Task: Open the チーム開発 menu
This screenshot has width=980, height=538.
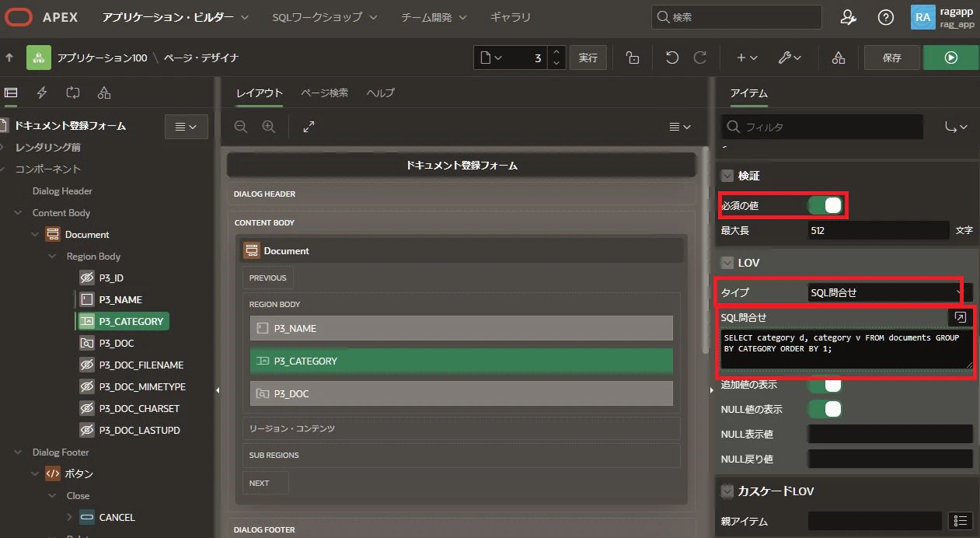Action: pos(434,17)
